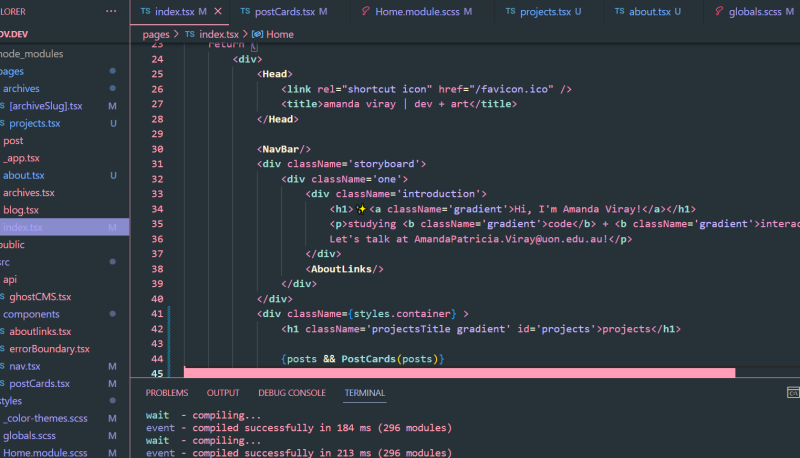Screen dimensions: 800x458
Task: Open about.tsx in the Explorer tree
Action: tap(23, 175)
